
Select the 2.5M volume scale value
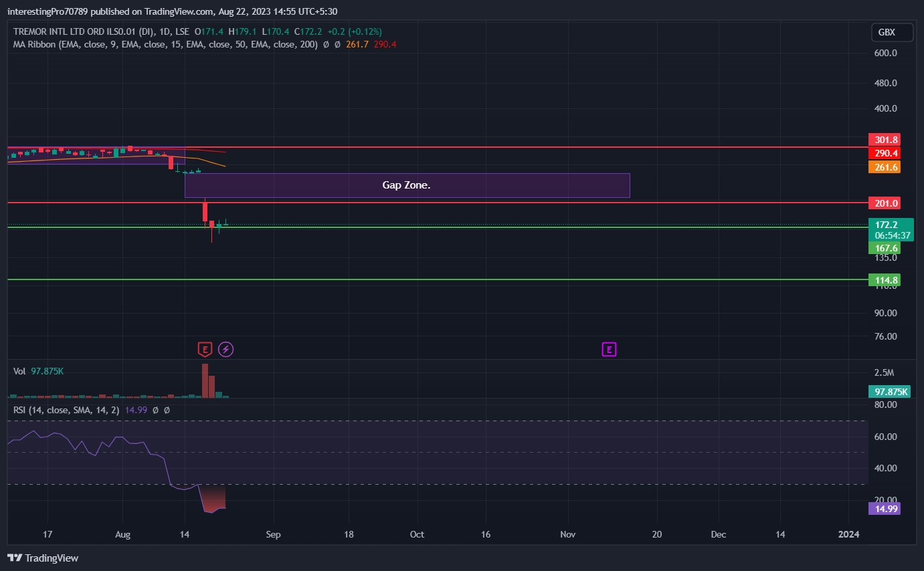[885, 372]
